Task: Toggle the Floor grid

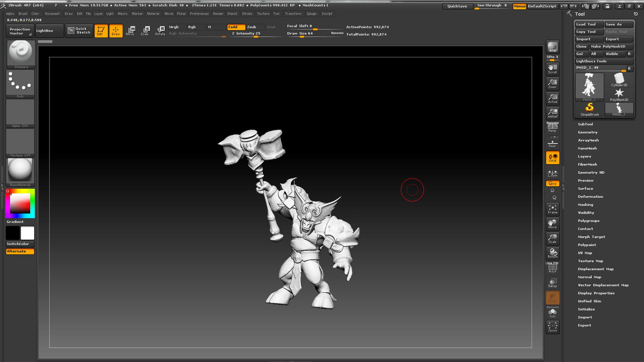Action: coord(553,142)
